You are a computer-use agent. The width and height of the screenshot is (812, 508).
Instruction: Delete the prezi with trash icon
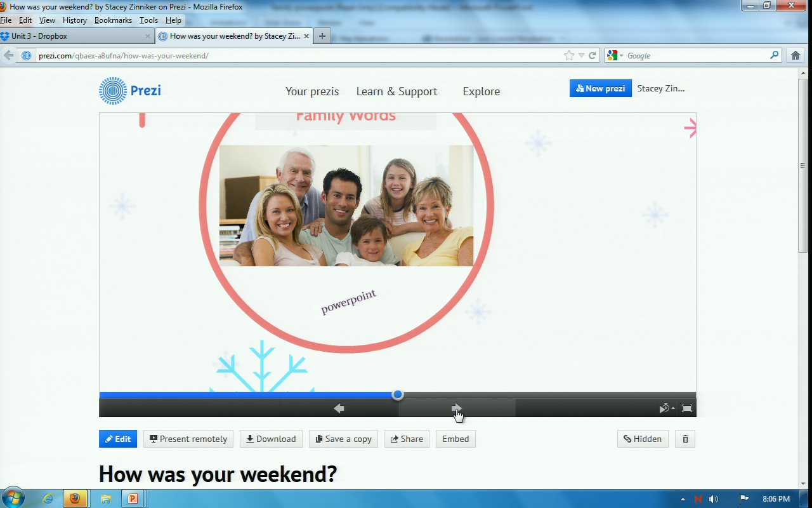pos(685,439)
